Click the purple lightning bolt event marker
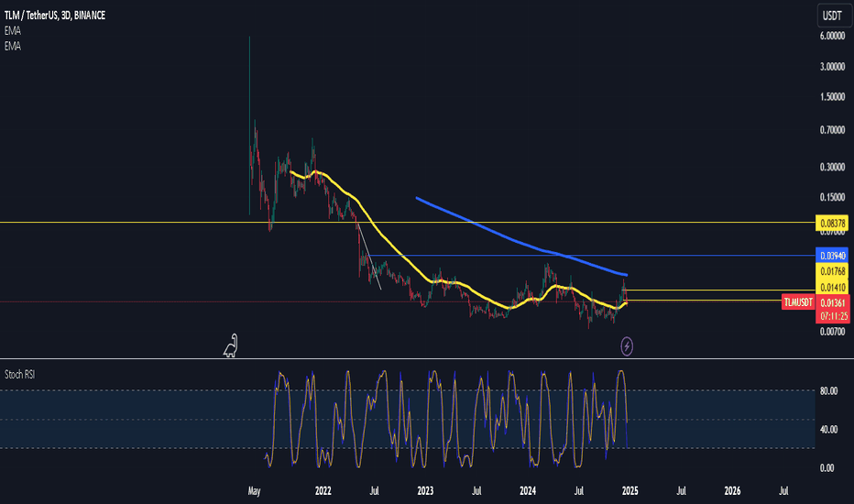Screen dimensions: 854x504 627,346
